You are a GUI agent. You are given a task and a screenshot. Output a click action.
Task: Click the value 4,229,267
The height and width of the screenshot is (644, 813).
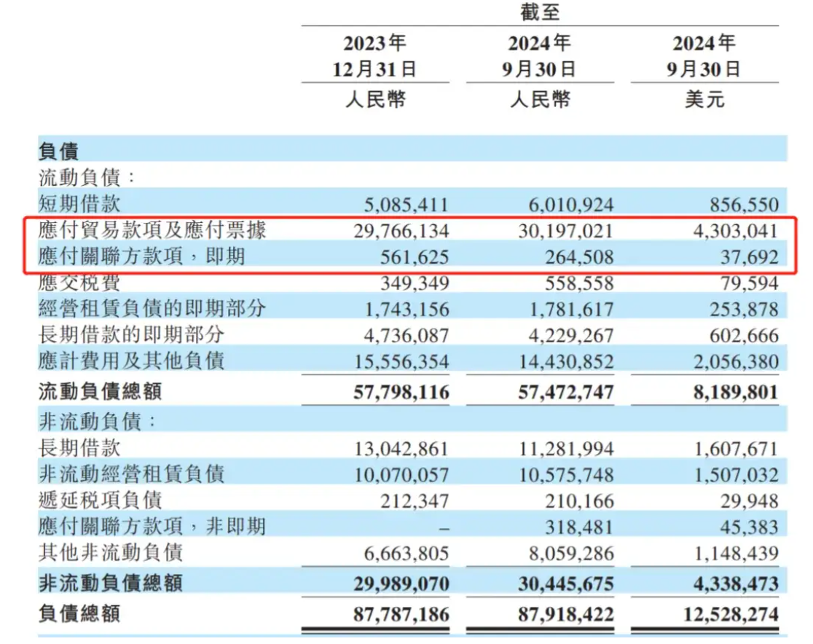coord(571,336)
